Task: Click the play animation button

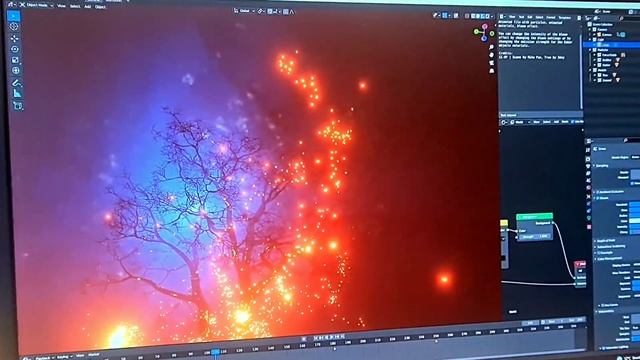Action: [x=332, y=337]
